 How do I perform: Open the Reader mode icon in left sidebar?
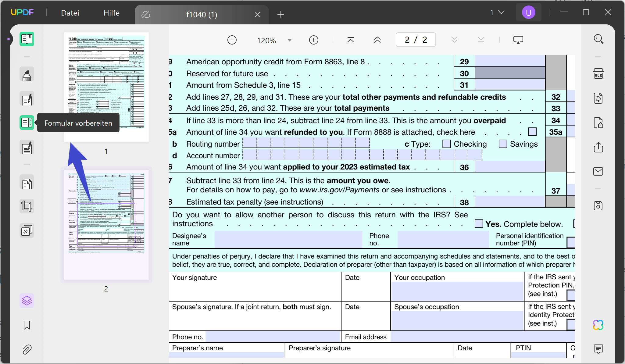[x=27, y=39]
